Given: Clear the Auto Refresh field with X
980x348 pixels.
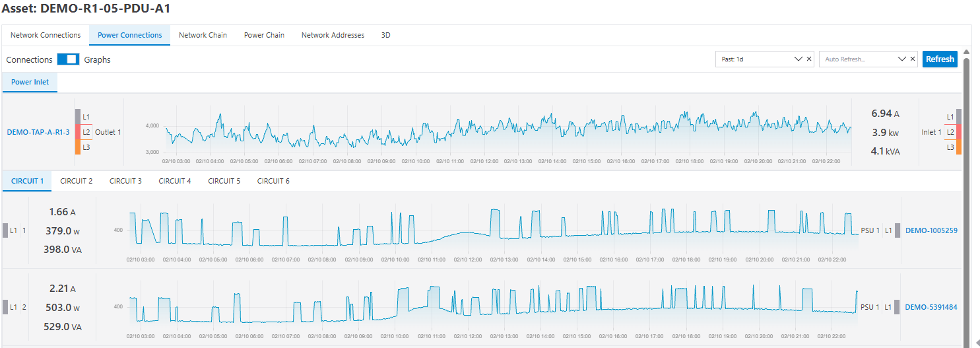Looking at the screenshot, I should [913, 59].
